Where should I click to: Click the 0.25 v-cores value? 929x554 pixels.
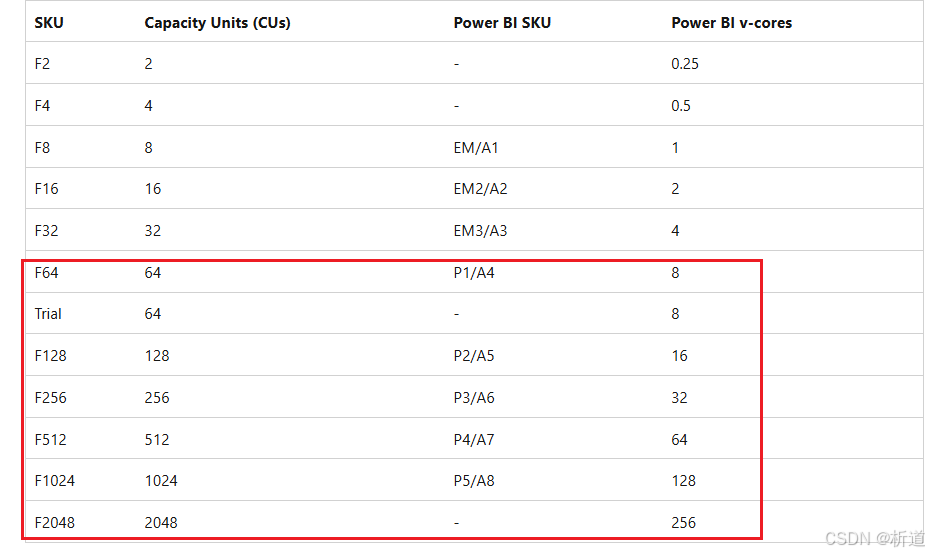(685, 64)
